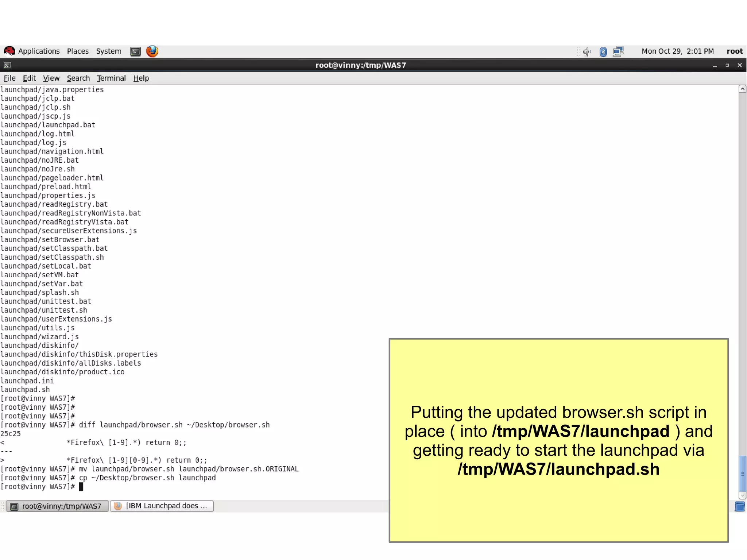Click the launchpad/navigation.html line
The height and width of the screenshot is (560, 747).
point(52,151)
